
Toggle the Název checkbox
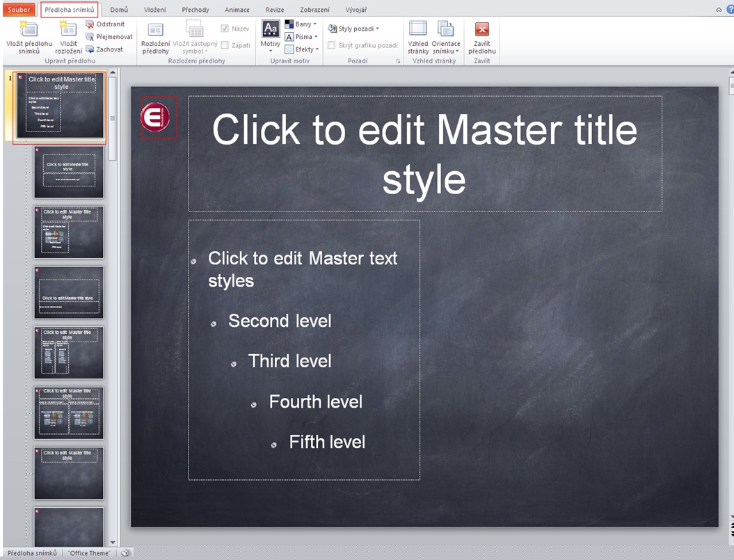point(225,29)
